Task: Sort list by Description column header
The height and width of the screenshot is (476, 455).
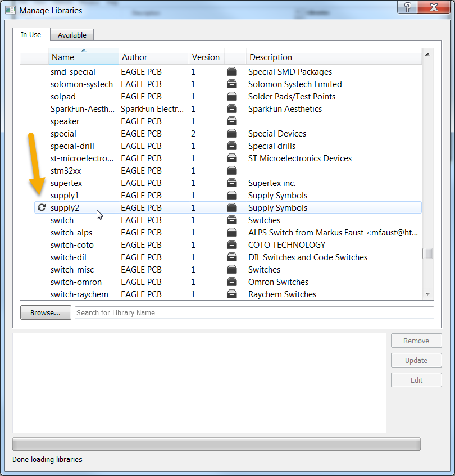Action: pyautogui.click(x=334, y=57)
